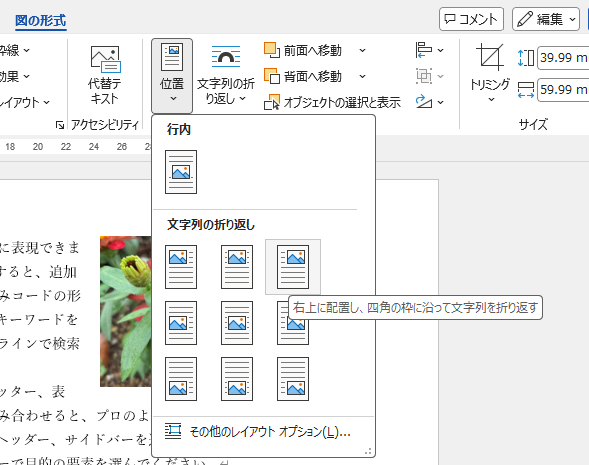The width and height of the screenshot is (589, 465).
Task: Click the サイズ group label
Action: [x=533, y=124]
